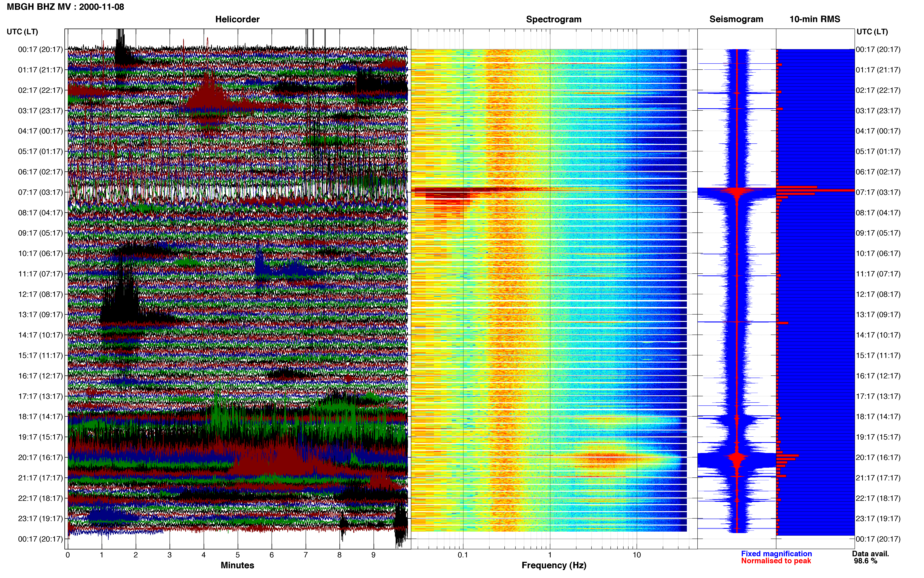
Task: Click RMS-side time label "16:17 (12:17)"
Action: pos(878,376)
